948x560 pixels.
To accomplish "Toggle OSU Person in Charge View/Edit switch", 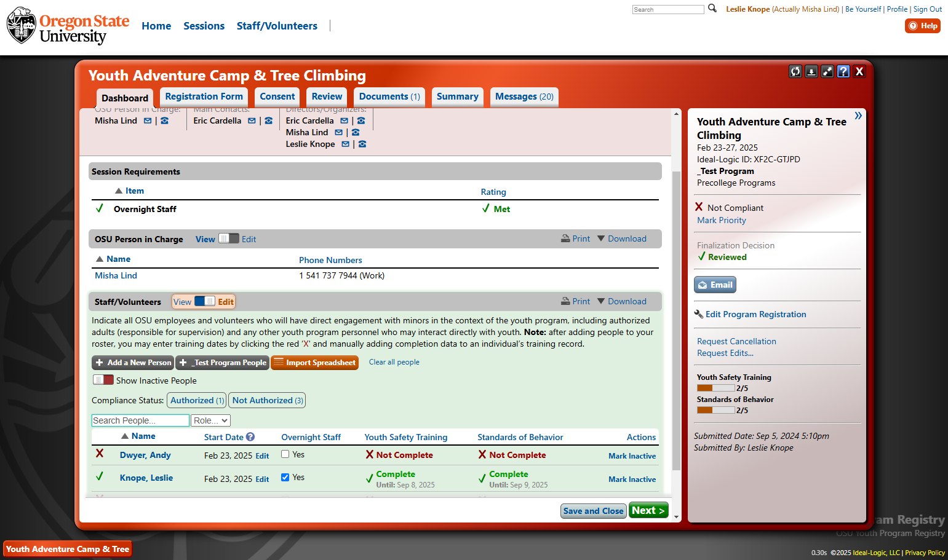I will [228, 239].
